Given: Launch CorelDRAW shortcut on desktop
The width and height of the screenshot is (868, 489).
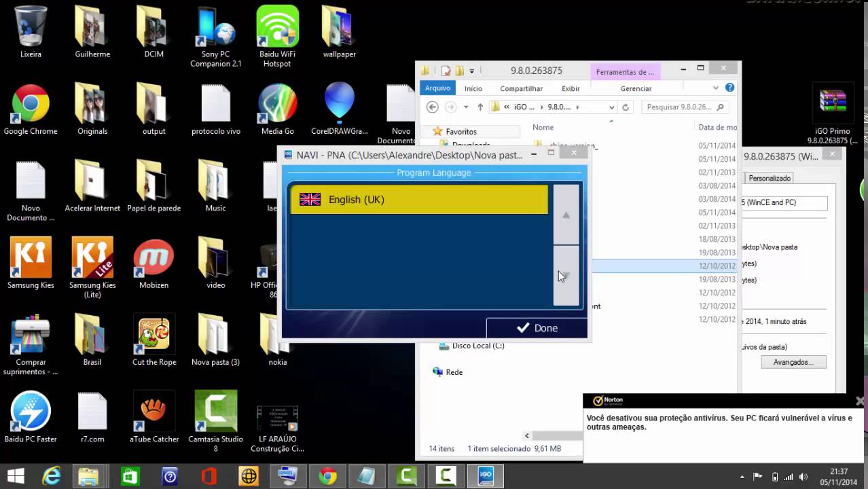Looking at the screenshot, I should point(340,109).
